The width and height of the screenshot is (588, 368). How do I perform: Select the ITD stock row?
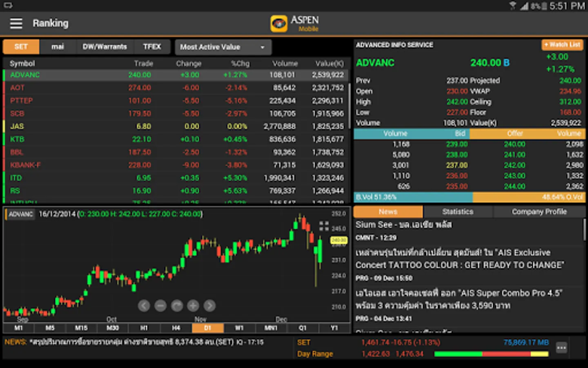pos(176,178)
